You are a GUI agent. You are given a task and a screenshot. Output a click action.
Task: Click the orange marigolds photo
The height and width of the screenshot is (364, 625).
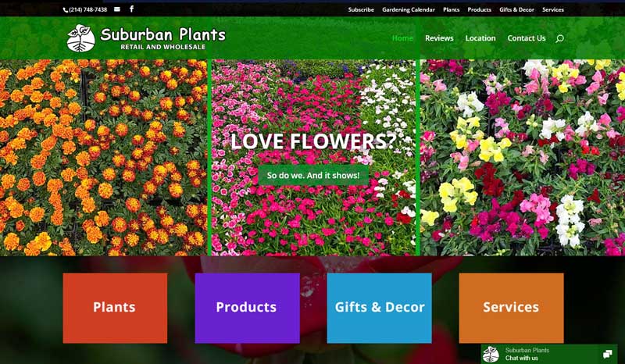pyautogui.click(x=104, y=158)
